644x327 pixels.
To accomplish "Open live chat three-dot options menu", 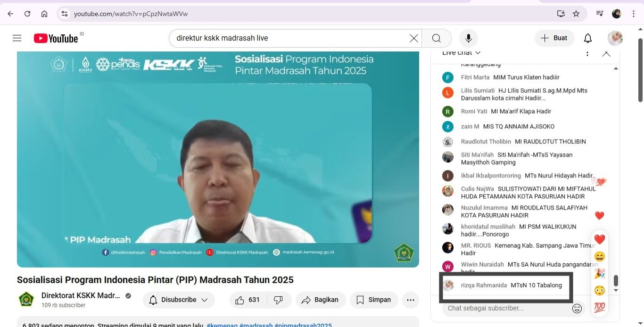I will [x=587, y=53].
